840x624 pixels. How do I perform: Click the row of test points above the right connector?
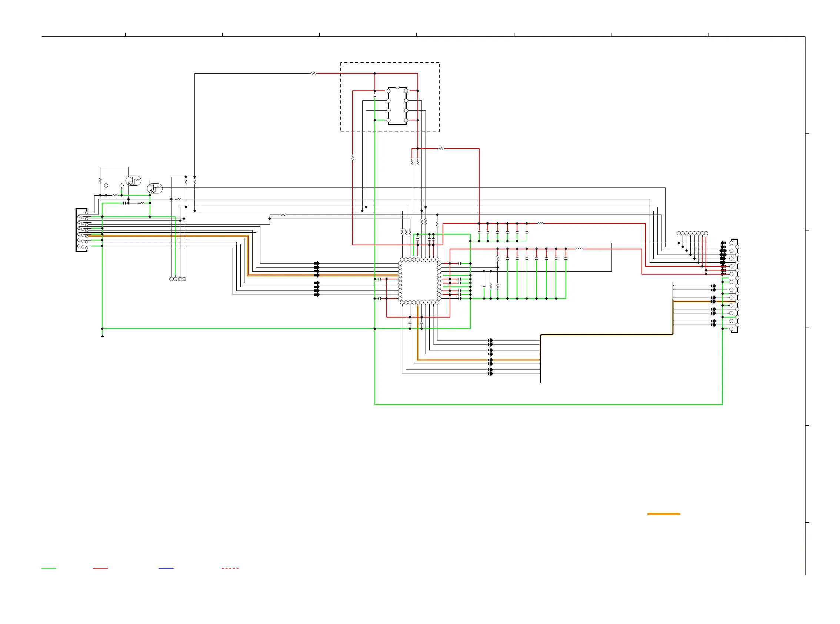click(x=692, y=233)
